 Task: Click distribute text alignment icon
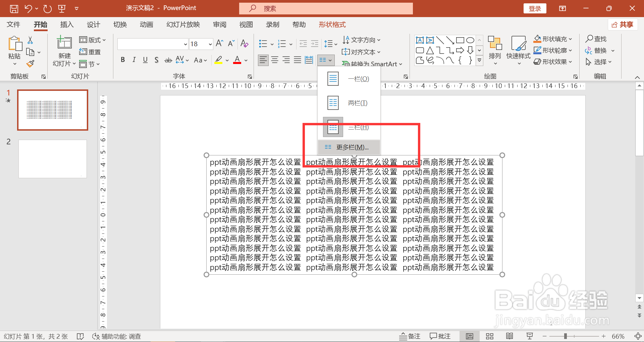pos(309,60)
